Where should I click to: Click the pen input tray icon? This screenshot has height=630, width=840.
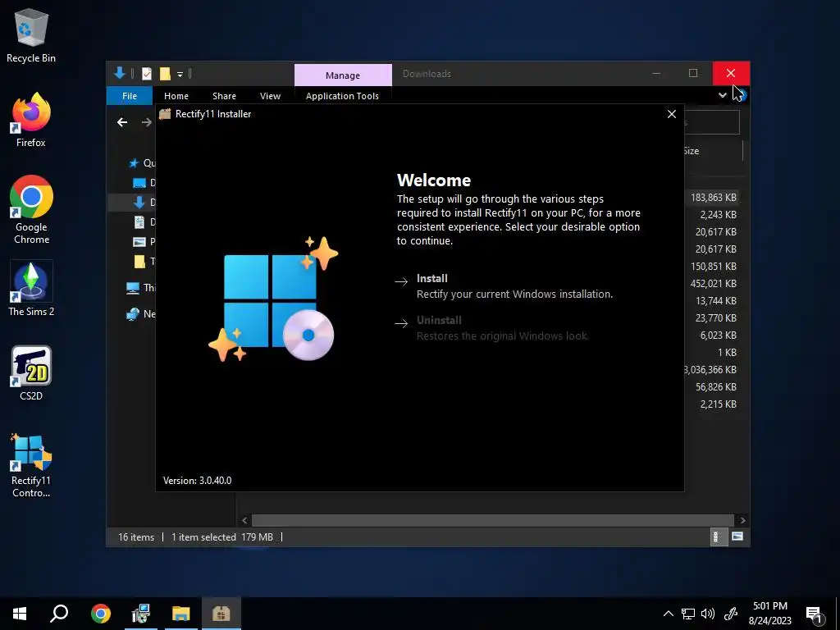tap(731, 614)
